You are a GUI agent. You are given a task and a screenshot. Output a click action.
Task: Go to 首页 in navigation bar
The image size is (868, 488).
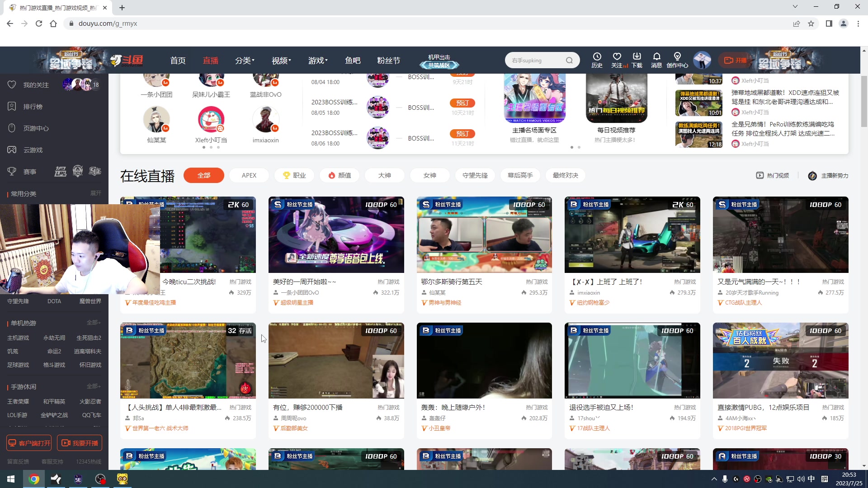178,61
